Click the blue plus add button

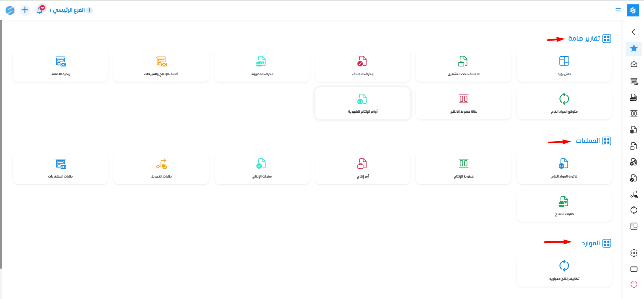click(x=25, y=10)
